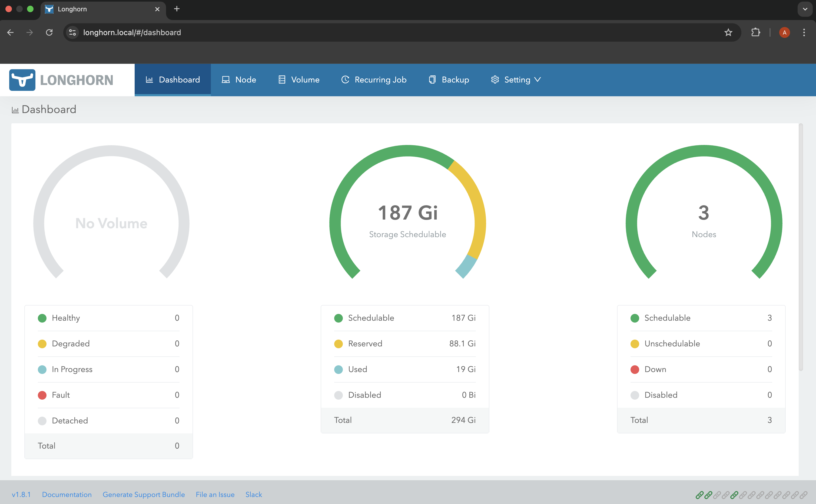The image size is (816, 504).
Task: Switch to the Volume tab
Action: pyautogui.click(x=305, y=79)
